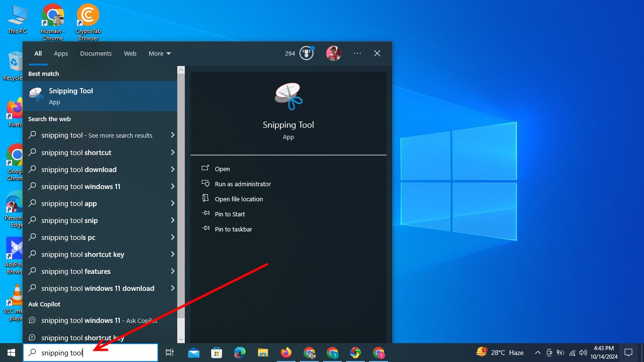
Task: Click Open file location icon
Action: point(205,198)
